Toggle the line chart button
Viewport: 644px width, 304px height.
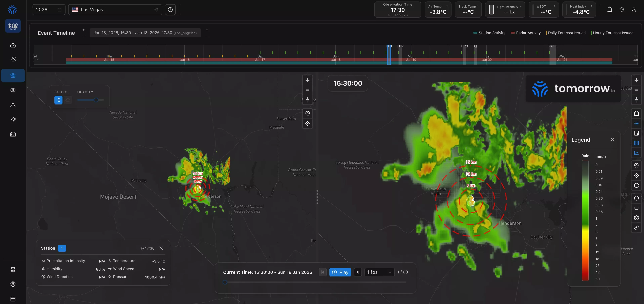click(x=636, y=153)
